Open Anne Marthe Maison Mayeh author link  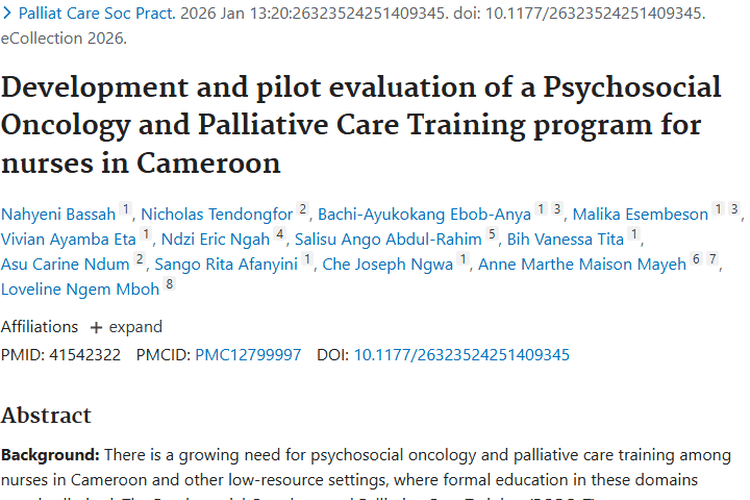point(582,264)
